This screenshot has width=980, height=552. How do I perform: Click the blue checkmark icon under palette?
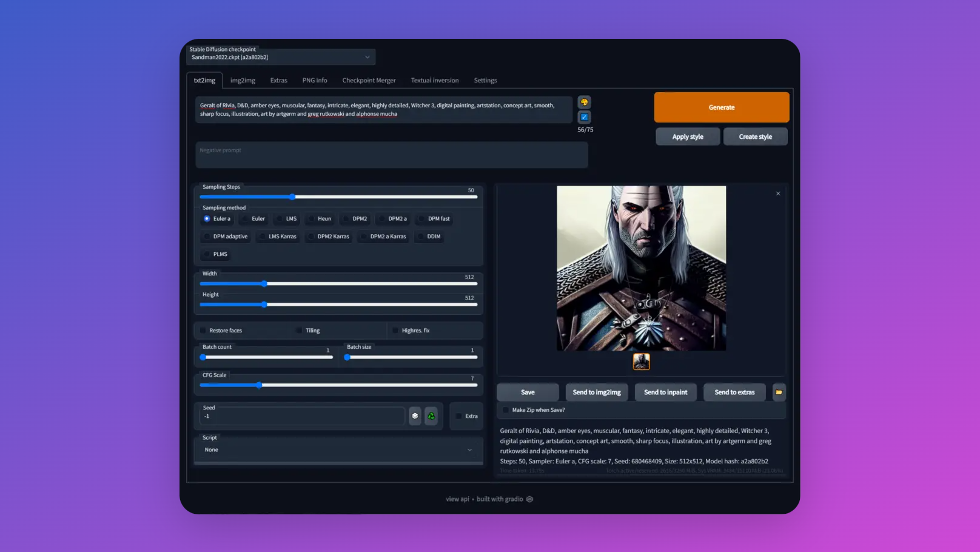click(x=584, y=117)
